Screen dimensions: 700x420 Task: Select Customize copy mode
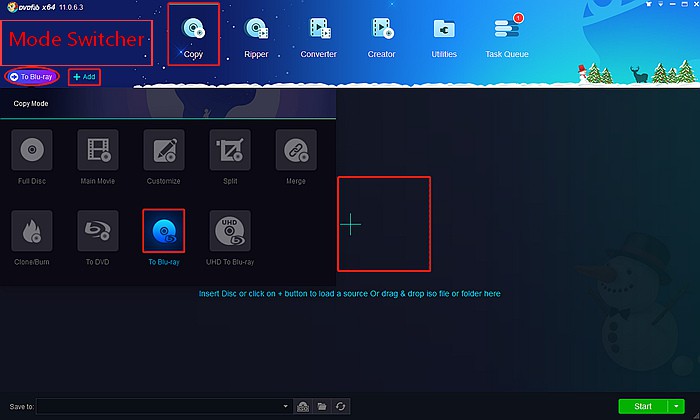(x=164, y=157)
